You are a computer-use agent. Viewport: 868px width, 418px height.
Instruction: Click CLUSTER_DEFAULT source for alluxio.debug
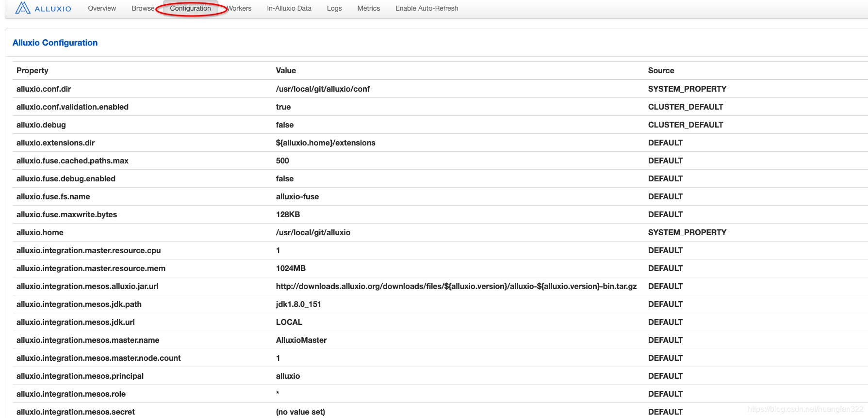pyautogui.click(x=686, y=125)
